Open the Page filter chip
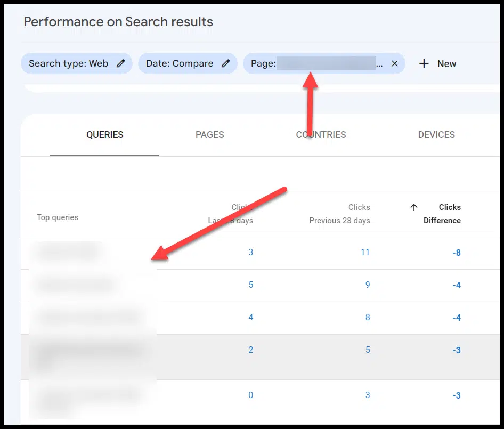 click(x=314, y=63)
